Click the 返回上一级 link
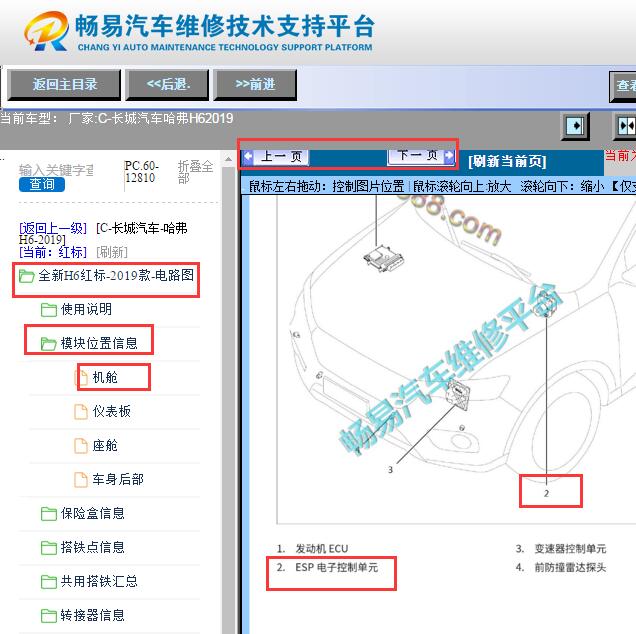636x634 pixels. (x=53, y=228)
